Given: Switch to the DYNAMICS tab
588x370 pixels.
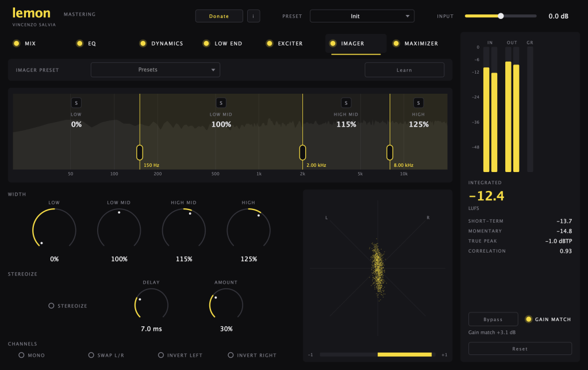Looking at the screenshot, I should pyautogui.click(x=167, y=44).
